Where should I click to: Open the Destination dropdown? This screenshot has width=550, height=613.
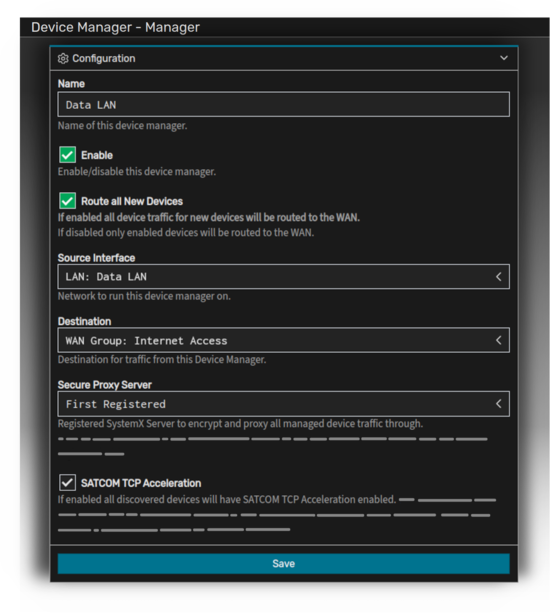(x=283, y=340)
